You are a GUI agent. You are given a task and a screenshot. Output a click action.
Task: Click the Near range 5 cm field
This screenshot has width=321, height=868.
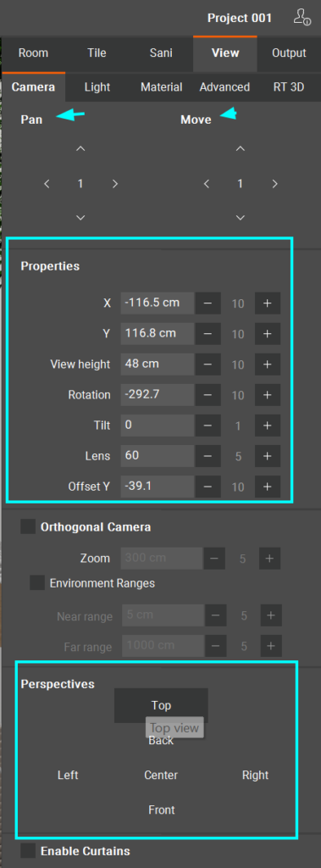[x=163, y=615]
